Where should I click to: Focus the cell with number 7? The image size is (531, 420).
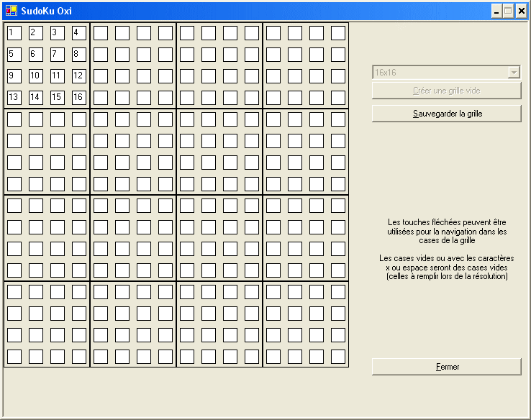pos(58,54)
